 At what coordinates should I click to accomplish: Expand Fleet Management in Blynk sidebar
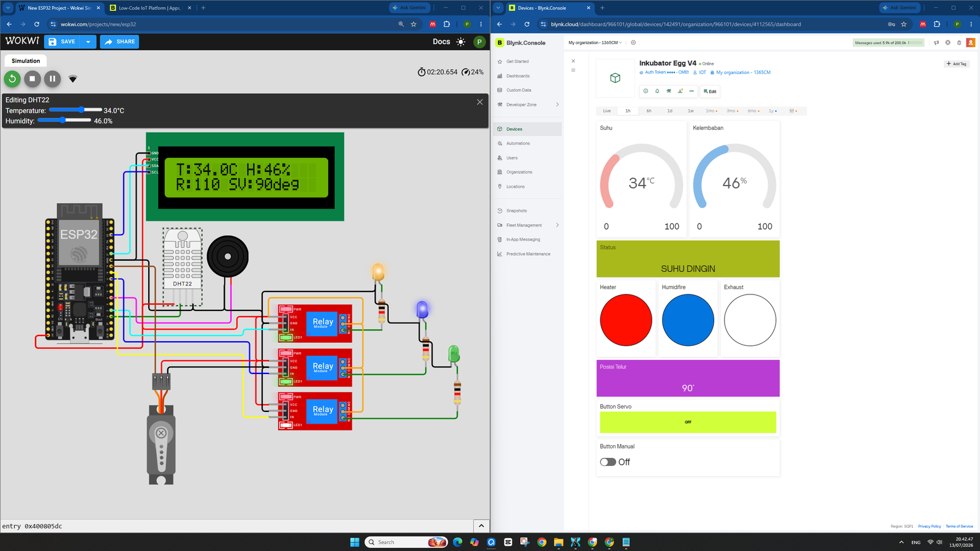528,225
